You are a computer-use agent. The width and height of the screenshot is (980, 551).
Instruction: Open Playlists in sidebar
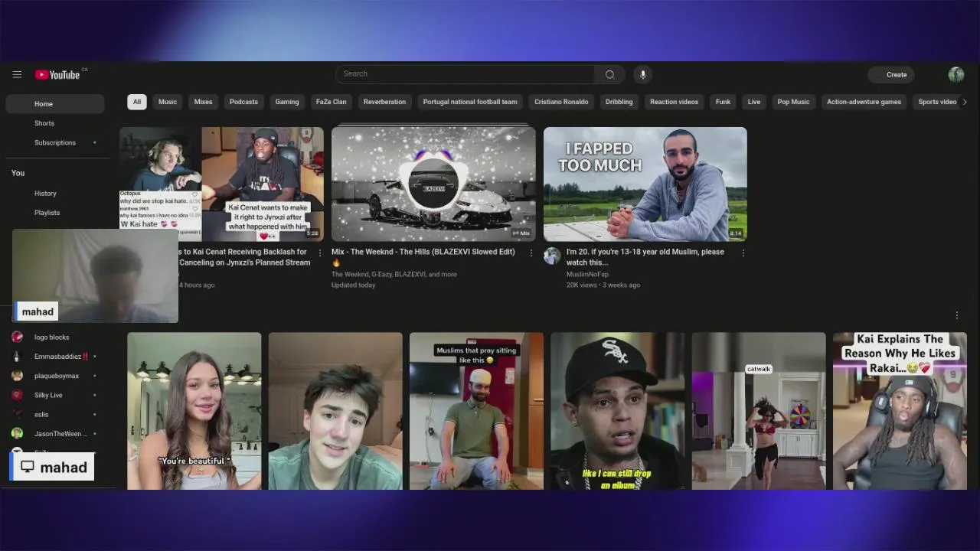pos(55,213)
